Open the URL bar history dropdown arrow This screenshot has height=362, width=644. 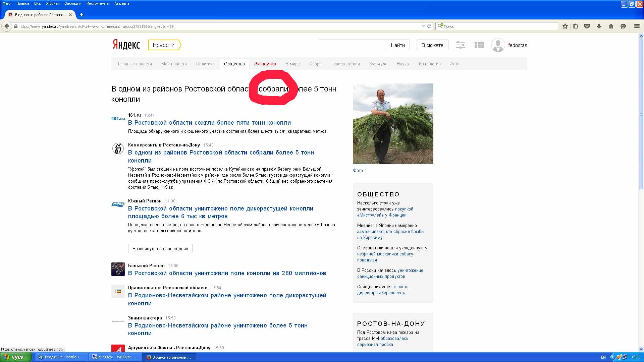(x=423, y=26)
